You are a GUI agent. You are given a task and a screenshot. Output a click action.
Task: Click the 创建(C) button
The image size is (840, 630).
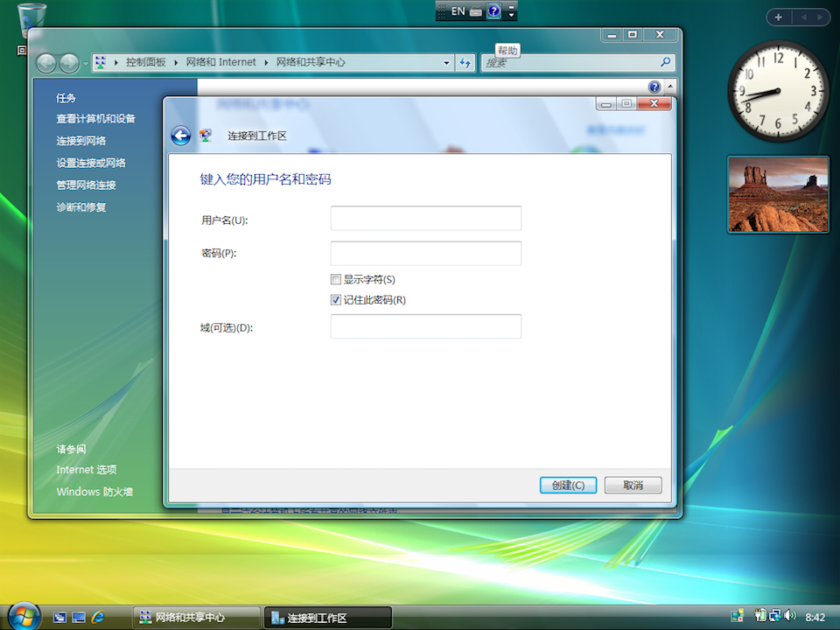click(568, 486)
